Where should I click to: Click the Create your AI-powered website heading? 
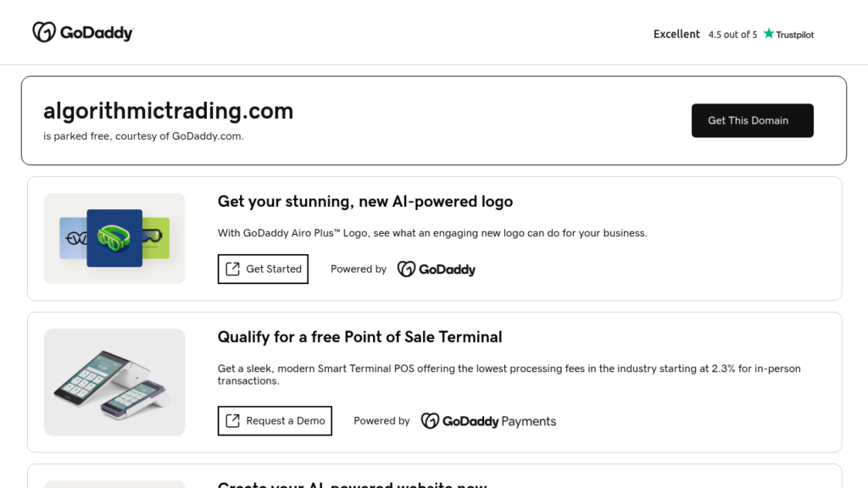click(353, 485)
